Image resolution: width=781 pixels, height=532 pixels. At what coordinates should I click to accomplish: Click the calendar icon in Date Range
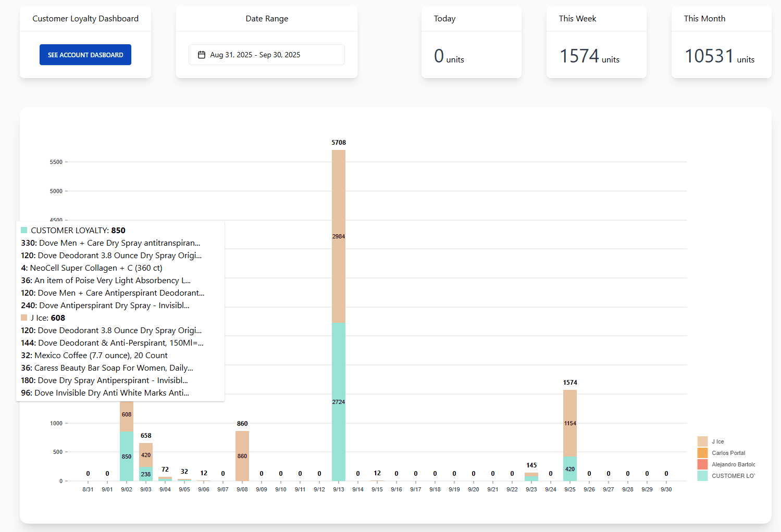[x=202, y=54]
